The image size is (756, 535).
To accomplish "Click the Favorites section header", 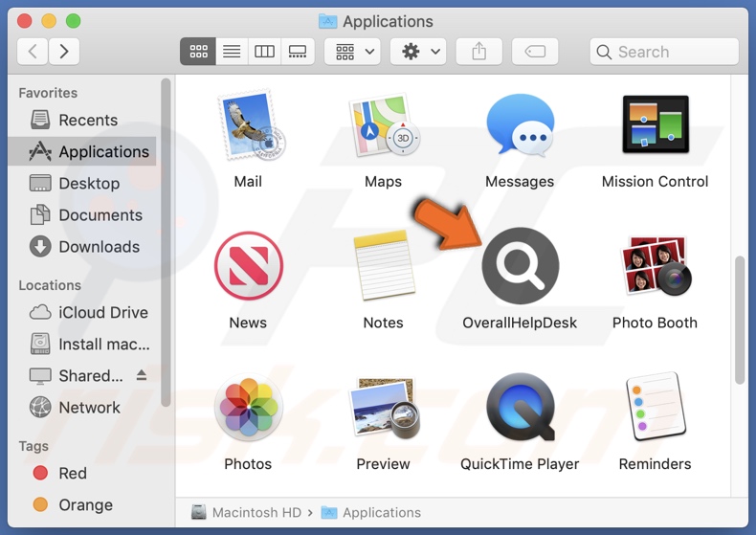I will pyautogui.click(x=48, y=93).
